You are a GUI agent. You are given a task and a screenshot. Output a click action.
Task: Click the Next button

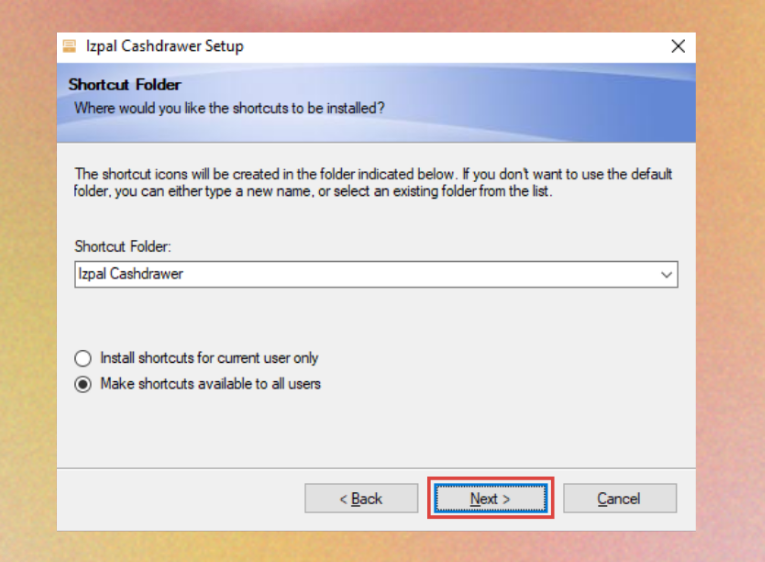[490, 498]
